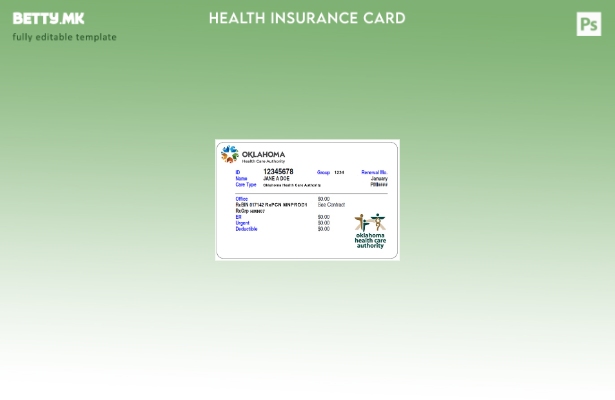Image resolution: width=615 pixels, height=400 pixels.
Task: Click the Care Type label
Action: tap(245, 185)
